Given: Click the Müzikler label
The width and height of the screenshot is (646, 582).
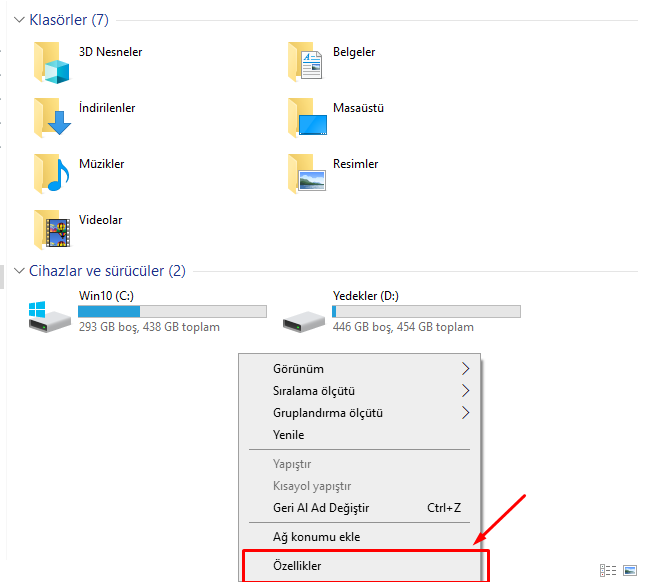Looking at the screenshot, I should (101, 164).
